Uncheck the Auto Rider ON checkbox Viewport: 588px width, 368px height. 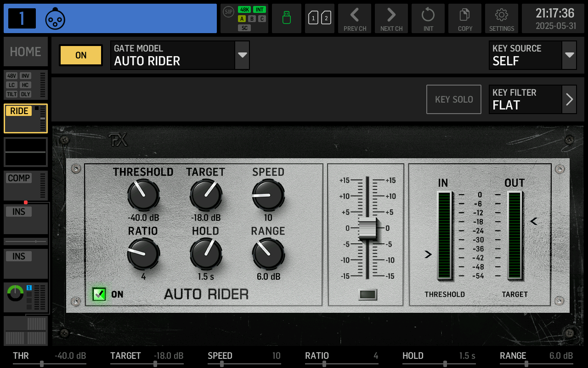coord(99,294)
